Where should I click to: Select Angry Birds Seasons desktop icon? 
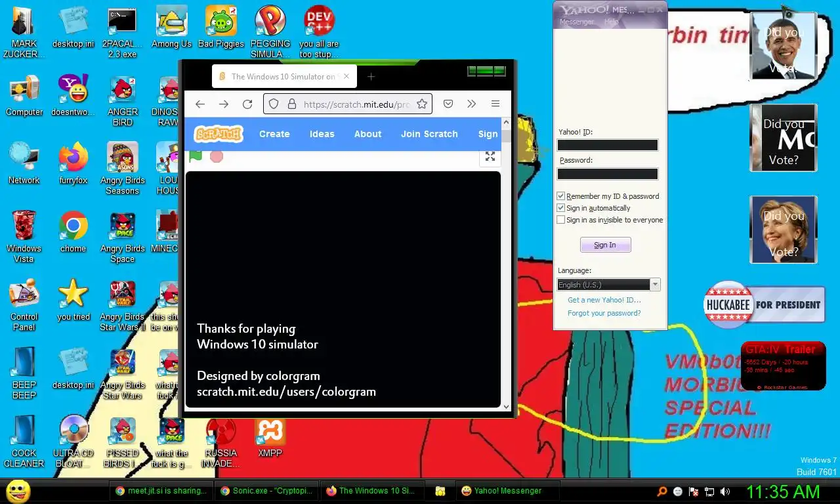tap(122, 168)
